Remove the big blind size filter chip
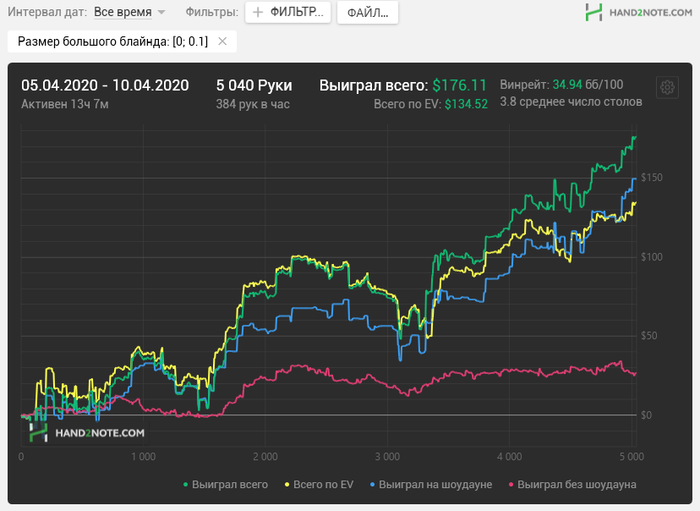The height and width of the screenshot is (511, 700). pyautogui.click(x=222, y=42)
